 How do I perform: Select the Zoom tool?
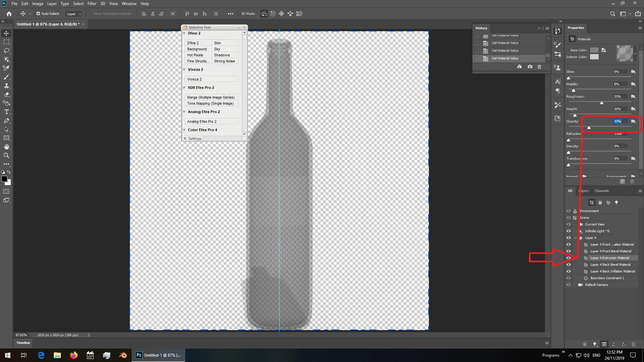[6, 155]
